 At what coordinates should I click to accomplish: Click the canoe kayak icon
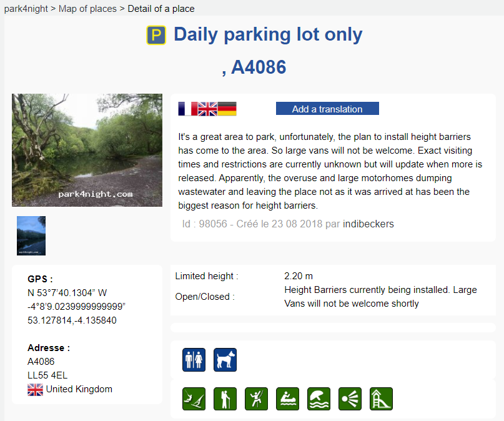coord(287,399)
